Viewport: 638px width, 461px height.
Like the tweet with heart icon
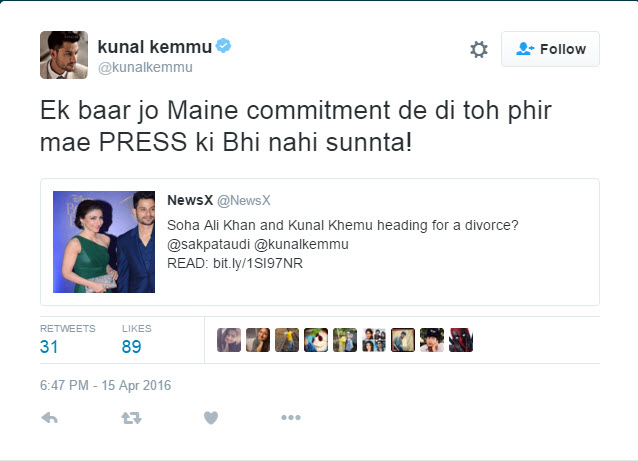point(210,418)
